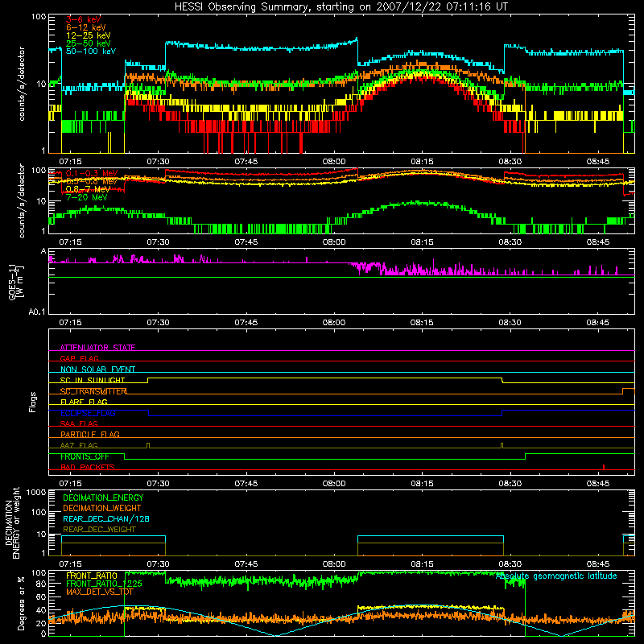The width and height of the screenshot is (644, 644).
Task: Click the REAR_DEC_WEIGHT legend label
Action: [99, 530]
